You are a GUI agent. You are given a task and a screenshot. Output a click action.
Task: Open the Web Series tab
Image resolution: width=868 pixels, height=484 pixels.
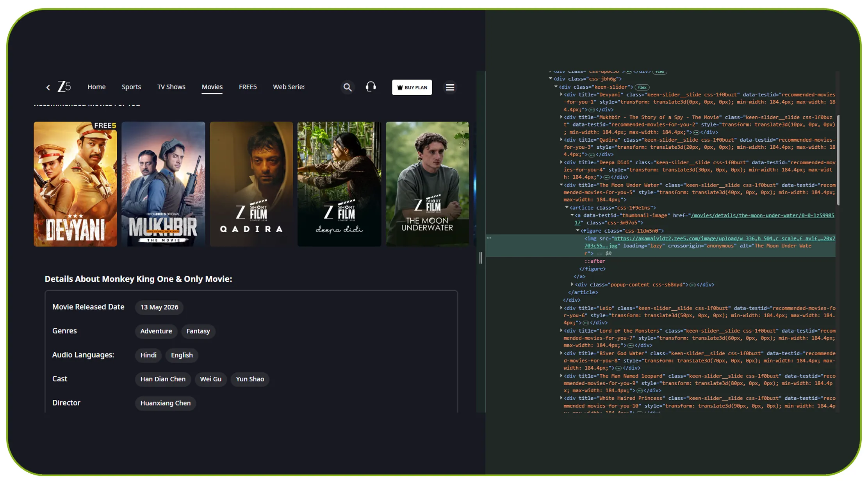[x=289, y=87]
